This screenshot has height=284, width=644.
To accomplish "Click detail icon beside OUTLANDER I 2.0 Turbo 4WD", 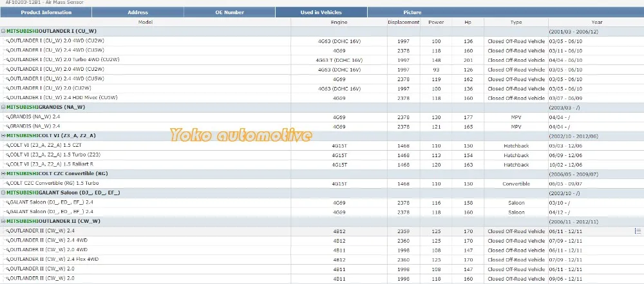I will click(7, 60).
